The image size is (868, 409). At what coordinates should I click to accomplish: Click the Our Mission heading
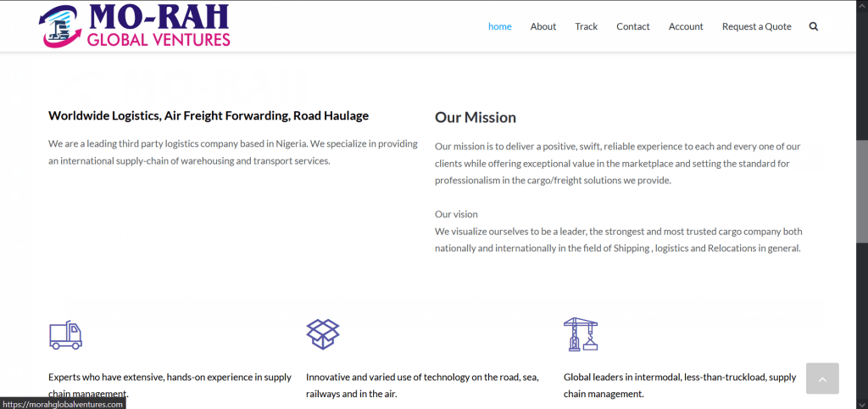click(475, 117)
